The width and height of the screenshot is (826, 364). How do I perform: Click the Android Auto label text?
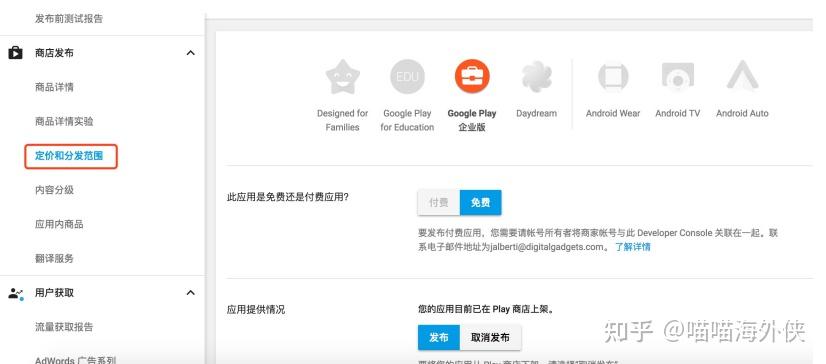click(x=742, y=113)
